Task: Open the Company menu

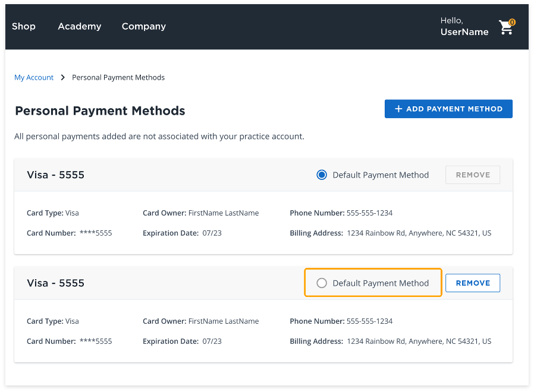Action: 143,26
